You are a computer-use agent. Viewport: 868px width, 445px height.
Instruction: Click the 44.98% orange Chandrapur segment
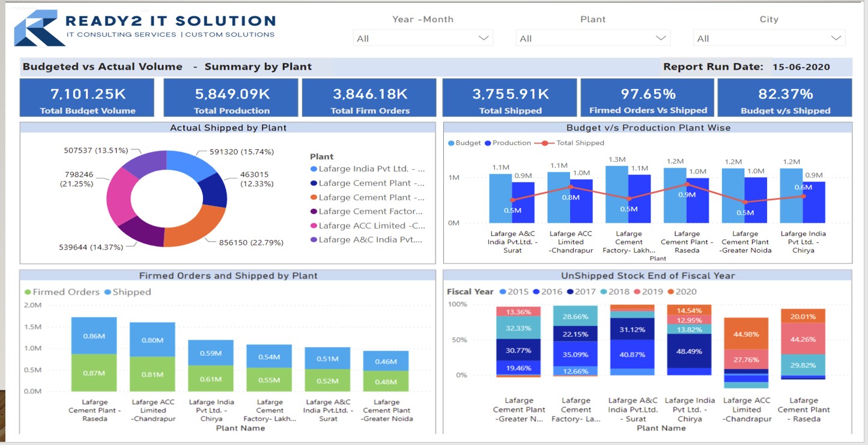746,334
